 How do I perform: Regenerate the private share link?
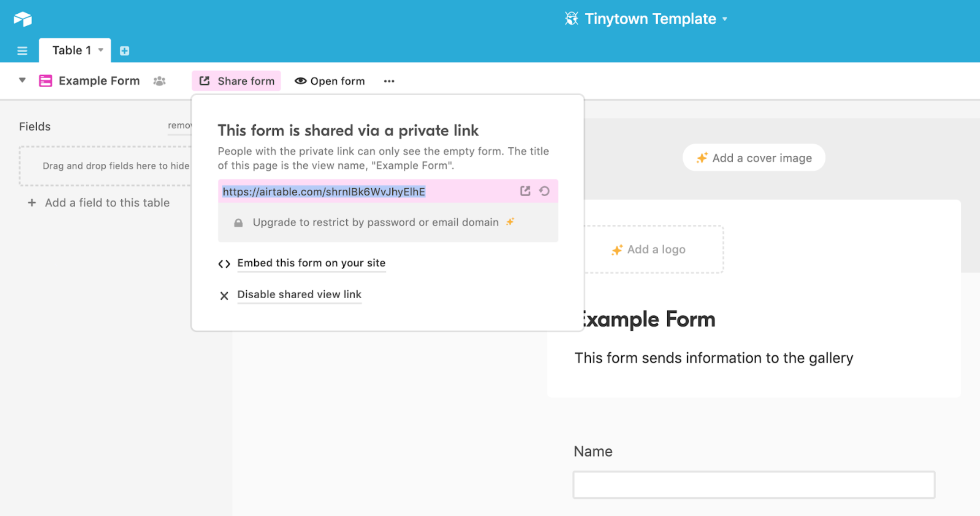[544, 191]
